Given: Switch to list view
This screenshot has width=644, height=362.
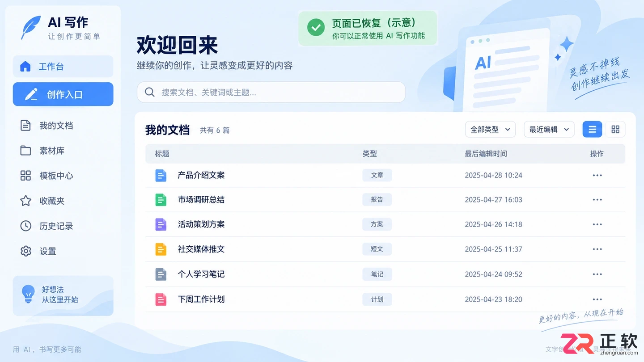Looking at the screenshot, I should point(592,130).
